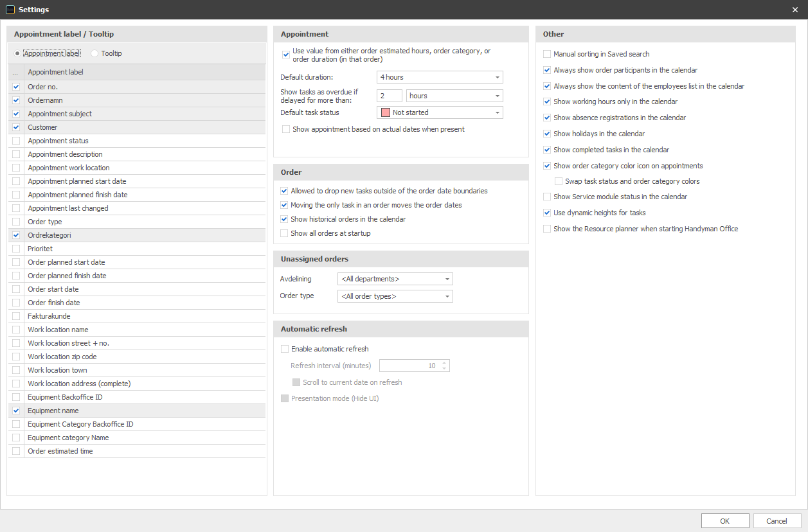This screenshot has width=808, height=532.
Task: Tick Appointment planned finish date checkbox
Action: click(16, 195)
